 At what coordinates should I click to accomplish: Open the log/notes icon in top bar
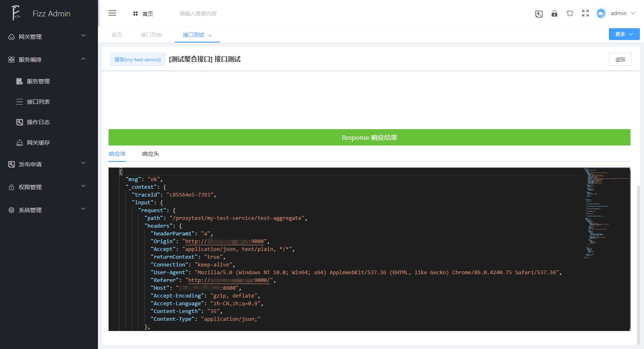click(x=539, y=13)
